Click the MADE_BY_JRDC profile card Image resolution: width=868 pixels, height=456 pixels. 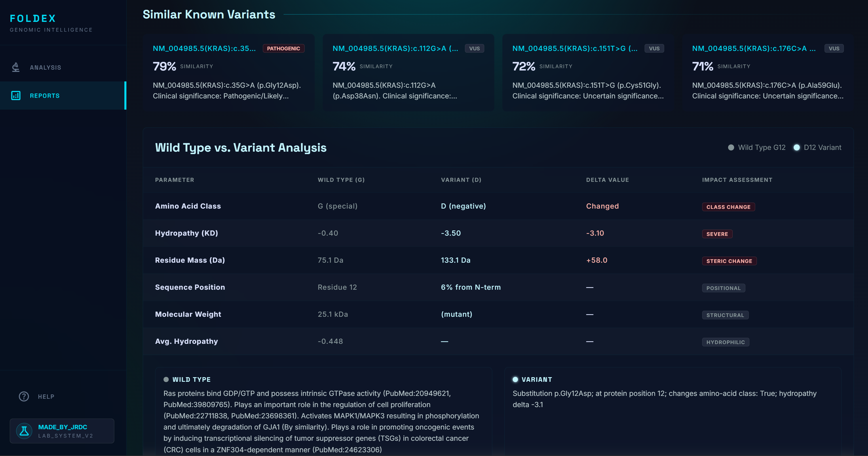tap(62, 431)
